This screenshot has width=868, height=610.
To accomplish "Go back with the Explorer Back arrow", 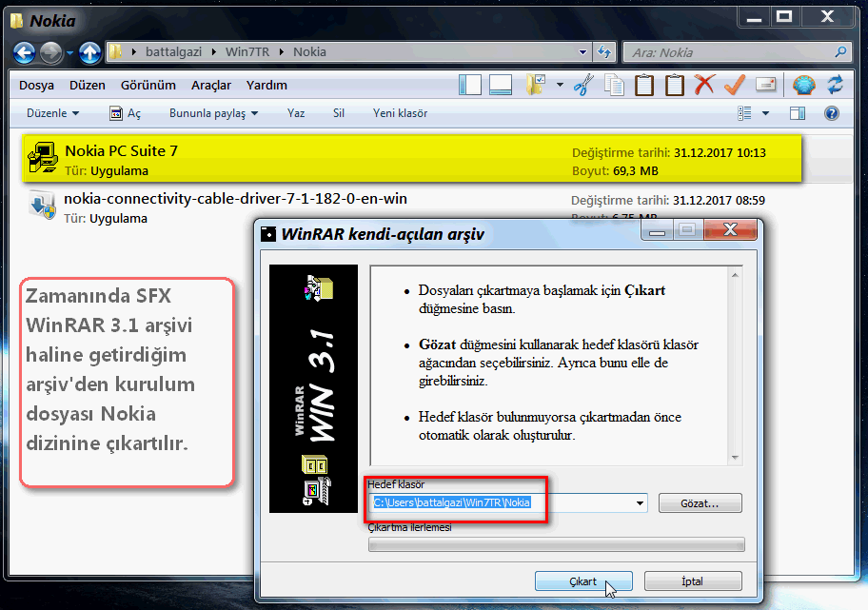I will pyautogui.click(x=25, y=52).
